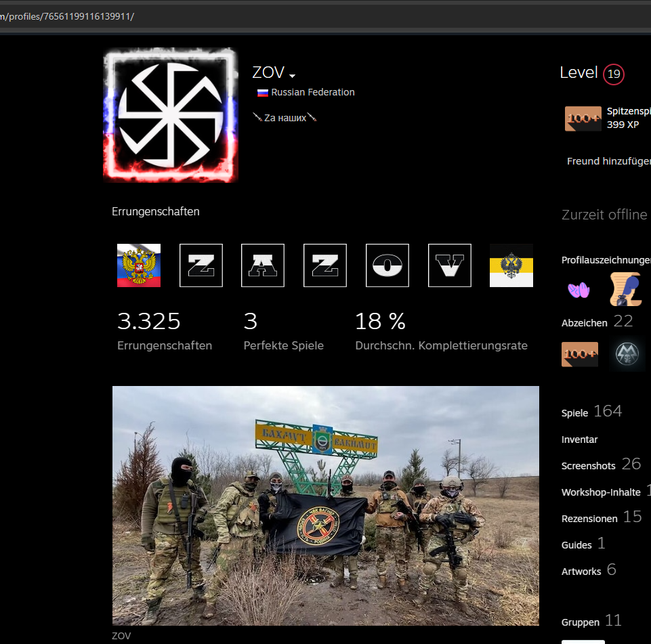Image resolution: width=651 pixels, height=644 pixels.
Task: Open the name history dropdown arrow beside ZOV
Action: coord(292,75)
